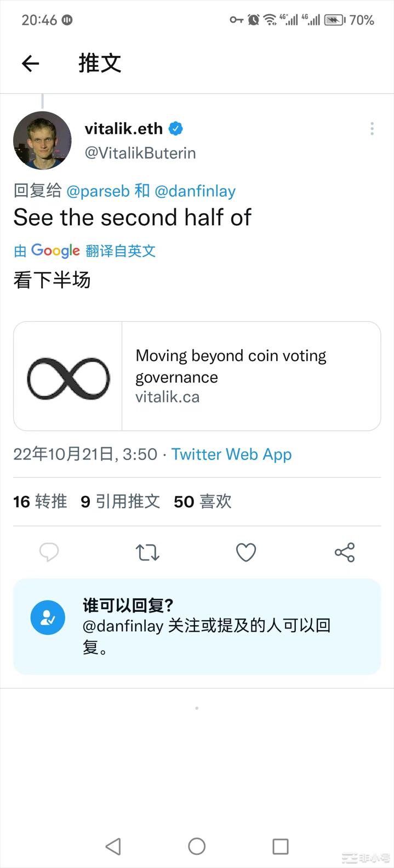Image resolution: width=394 pixels, height=868 pixels.
Task: Tap the blue verified badge next to vitalik.eth
Action: (175, 128)
